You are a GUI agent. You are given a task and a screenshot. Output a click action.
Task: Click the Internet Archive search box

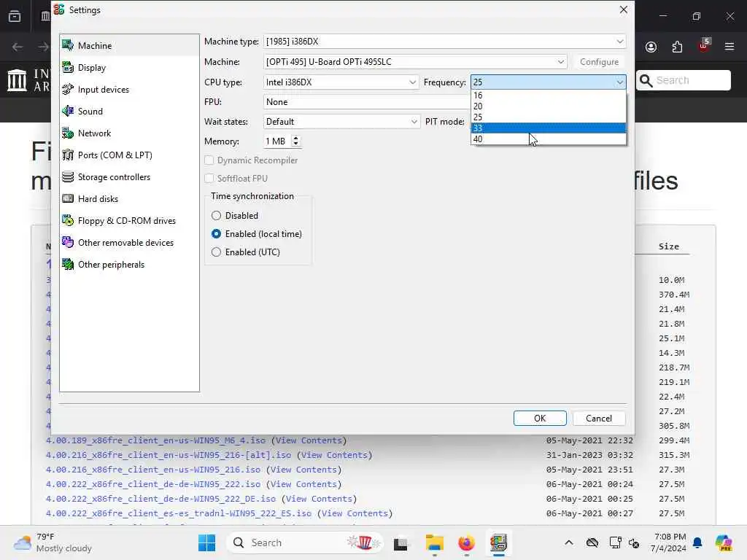pyautogui.click(x=683, y=80)
